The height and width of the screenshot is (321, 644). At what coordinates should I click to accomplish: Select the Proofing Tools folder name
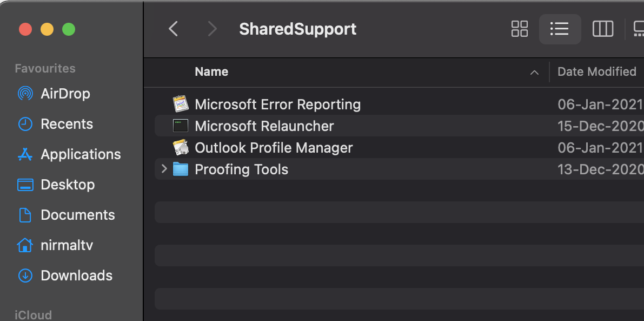pyautogui.click(x=242, y=169)
